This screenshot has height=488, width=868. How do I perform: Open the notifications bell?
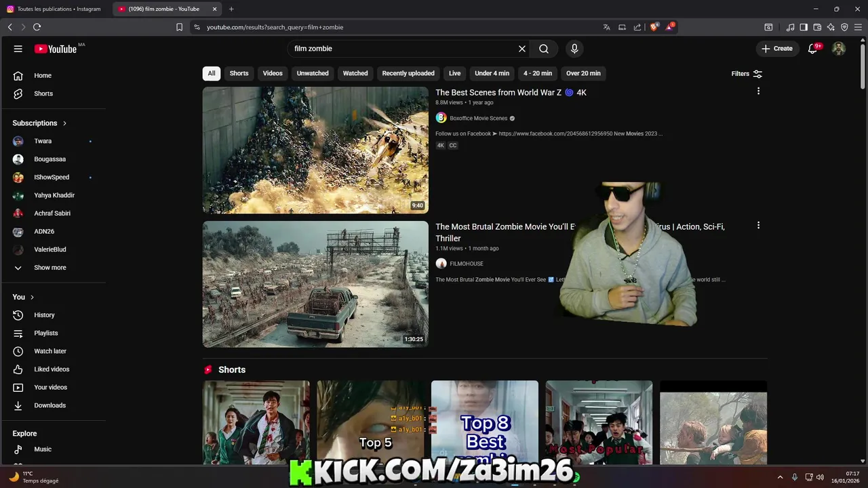point(813,49)
